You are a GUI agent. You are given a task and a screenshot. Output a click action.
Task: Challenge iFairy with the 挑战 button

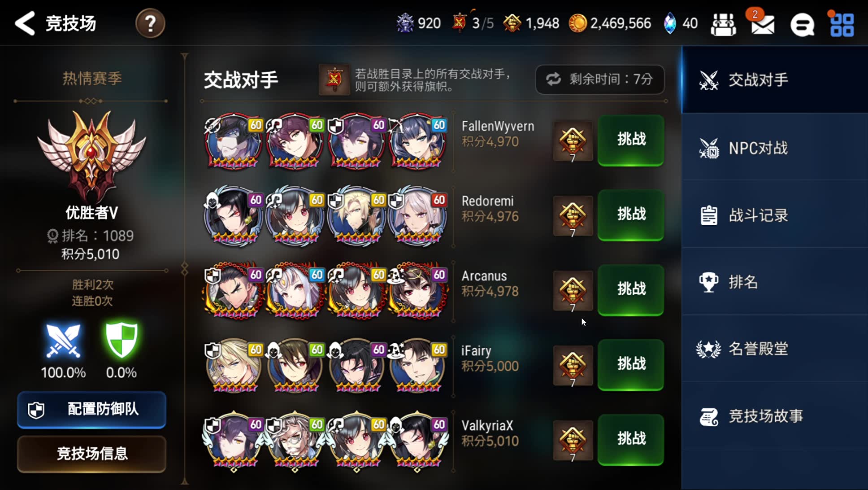631,364
